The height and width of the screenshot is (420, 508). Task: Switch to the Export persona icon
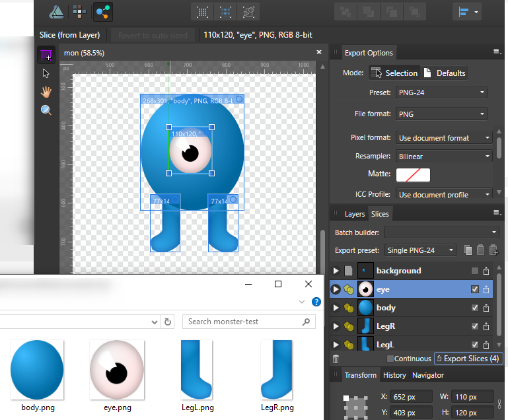tap(102, 11)
